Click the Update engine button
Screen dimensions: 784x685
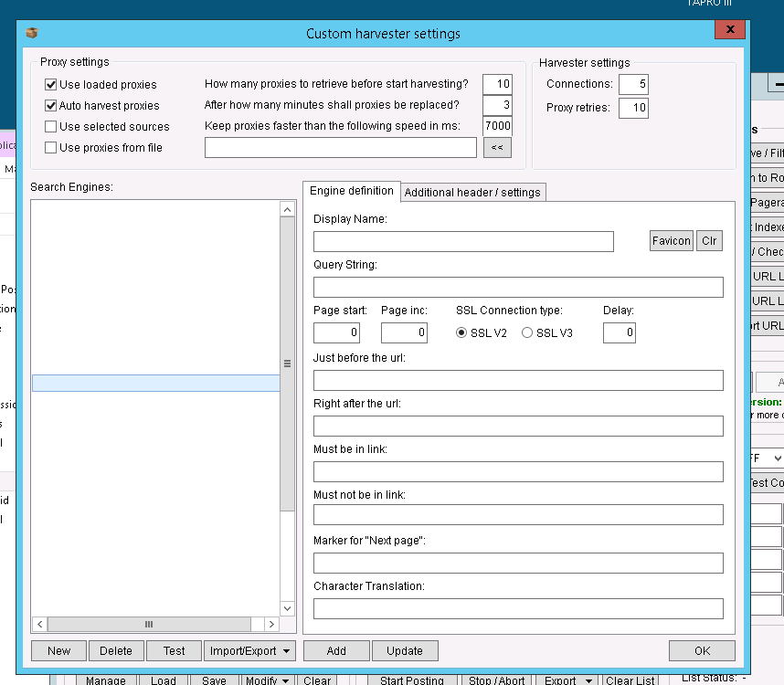pyautogui.click(x=405, y=650)
